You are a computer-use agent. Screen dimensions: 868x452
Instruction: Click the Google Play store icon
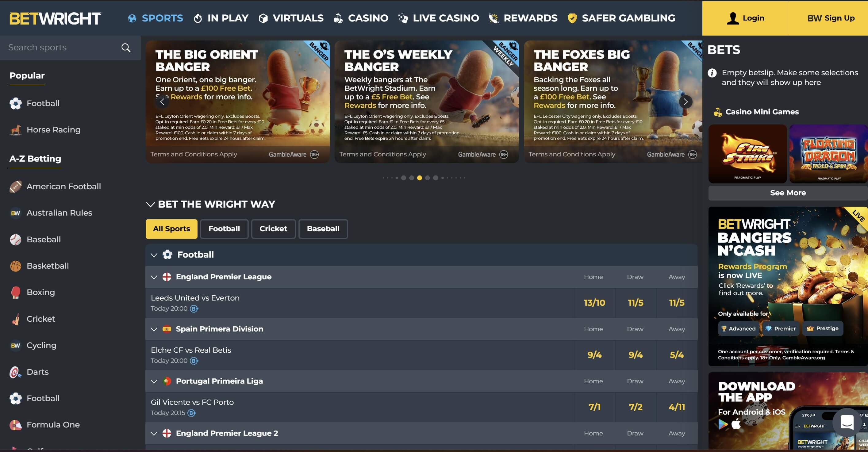tap(723, 424)
